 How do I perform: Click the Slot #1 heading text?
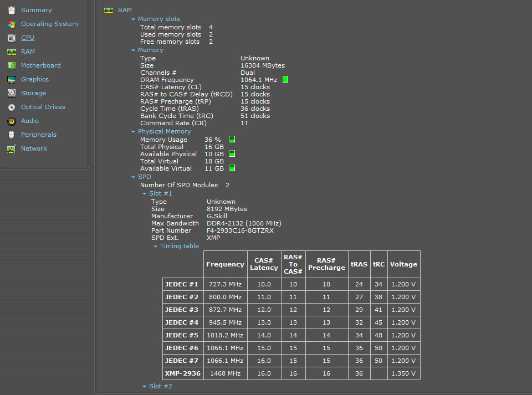(160, 193)
